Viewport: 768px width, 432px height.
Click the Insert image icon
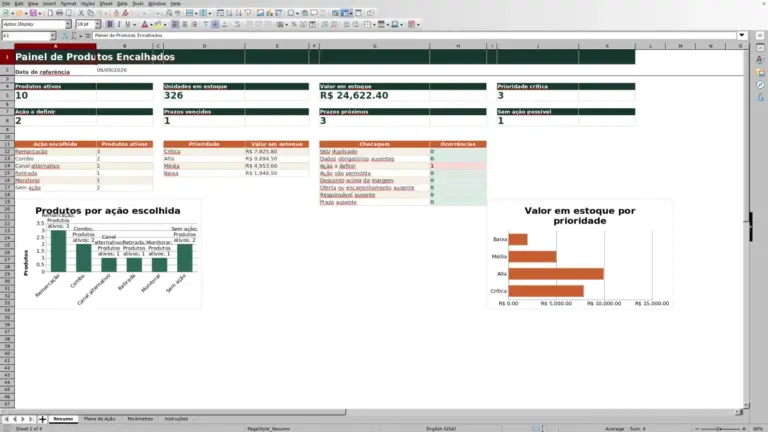(x=260, y=13)
